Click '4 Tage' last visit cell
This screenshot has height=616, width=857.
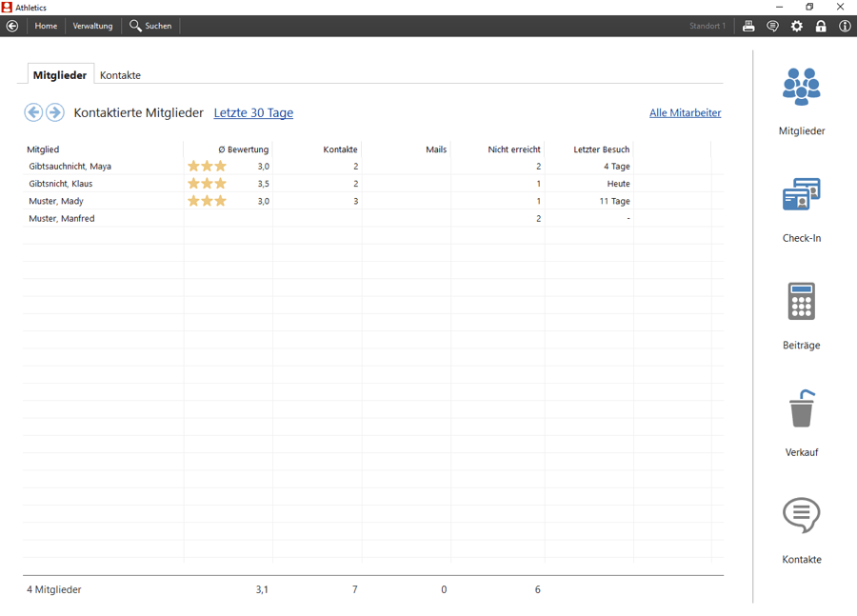pos(616,167)
